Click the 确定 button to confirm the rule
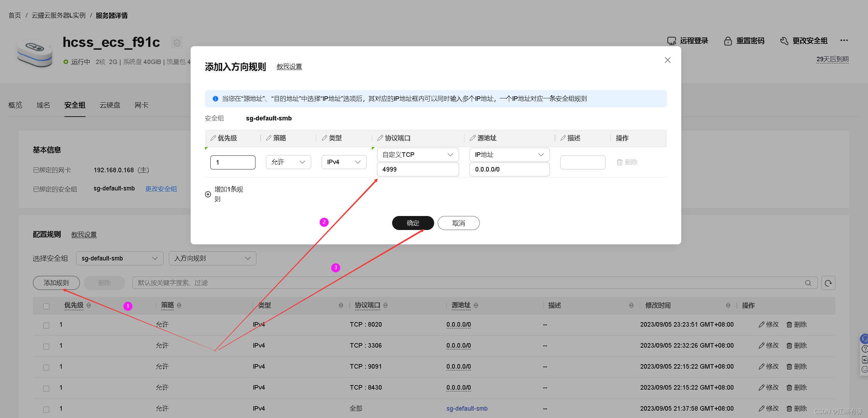 coord(413,223)
